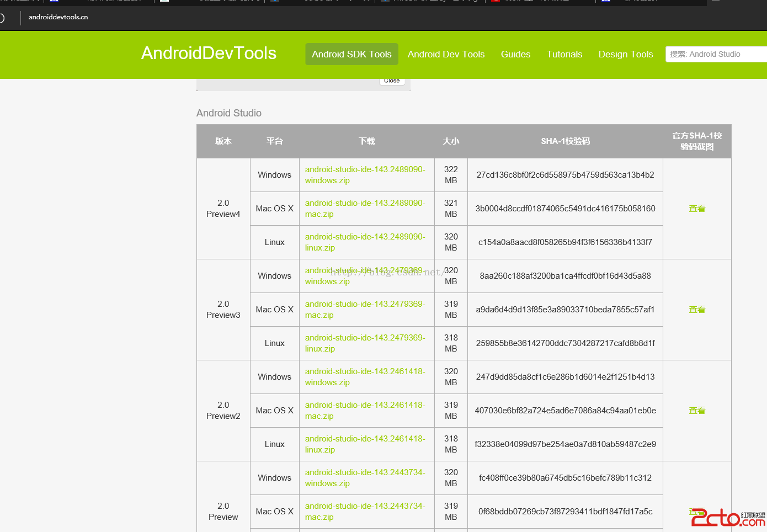Download android-studio-ide-143.2489090-windows.zip
This screenshot has width=767, height=532.
pyautogui.click(x=365, y=175)
